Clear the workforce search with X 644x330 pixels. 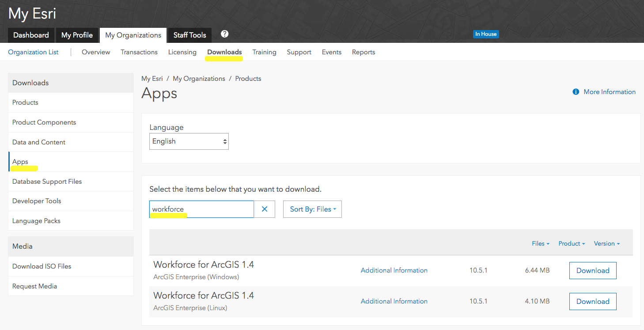pyautogui.click(x=265, y=209)
